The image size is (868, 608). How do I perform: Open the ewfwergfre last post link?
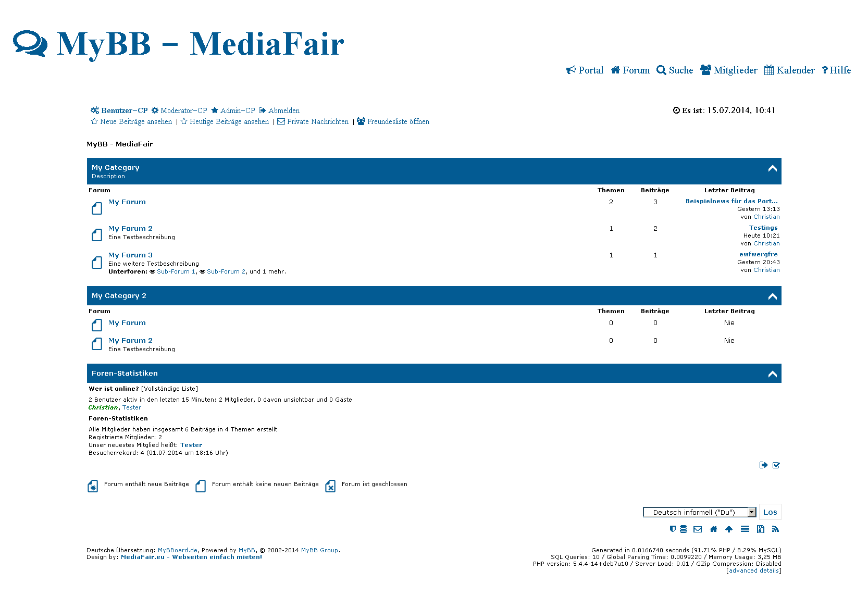coord(759,254)
